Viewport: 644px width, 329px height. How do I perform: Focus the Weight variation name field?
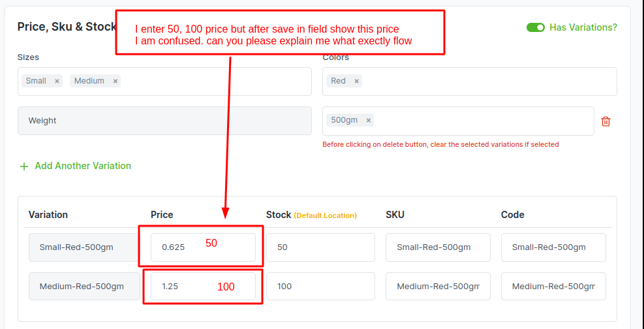(x=164, y=121)
